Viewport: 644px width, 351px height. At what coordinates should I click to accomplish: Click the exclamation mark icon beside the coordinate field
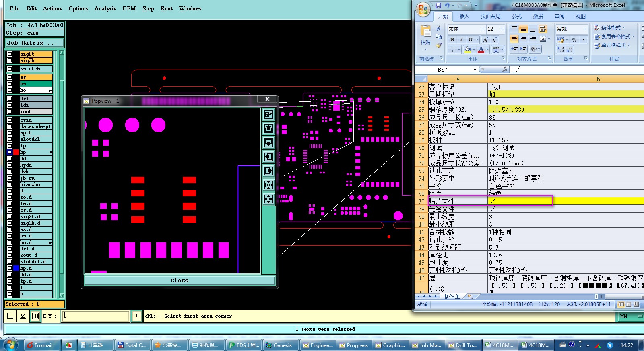coord(137,316)
